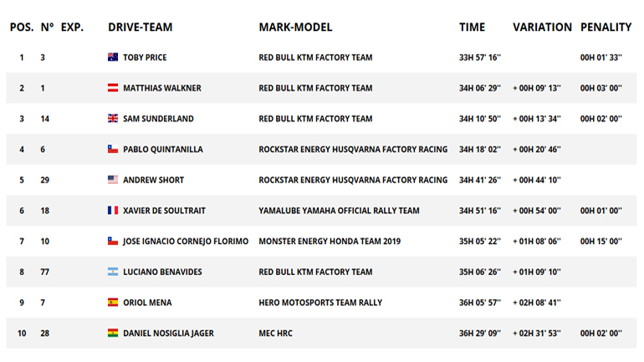The height and width of the screenshot is (362, 644).
Task: Click the US flag beside Andrew Short
Action: point(113,180)
